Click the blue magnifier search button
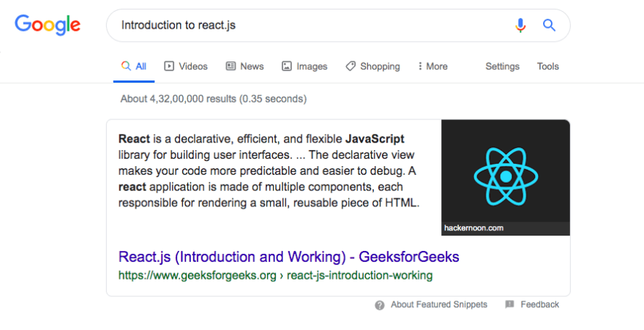Viewport: 644px width, 330px height. 549,26
